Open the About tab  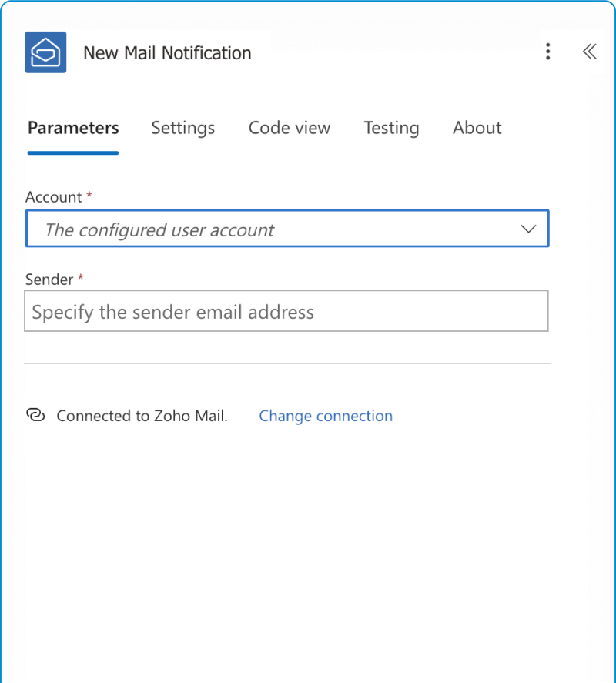tap(477, 128)
